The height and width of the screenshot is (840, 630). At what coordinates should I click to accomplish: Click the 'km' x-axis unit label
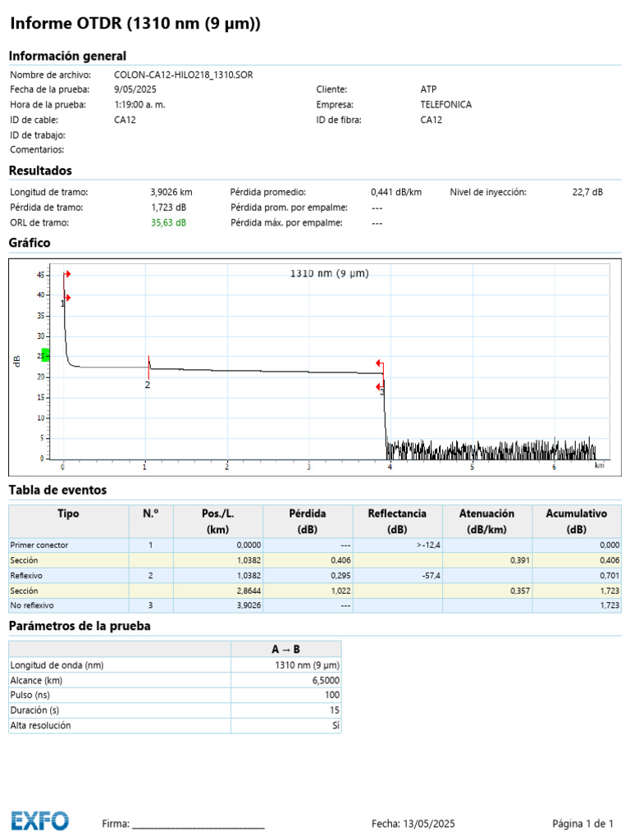click(x=600, y=466)
